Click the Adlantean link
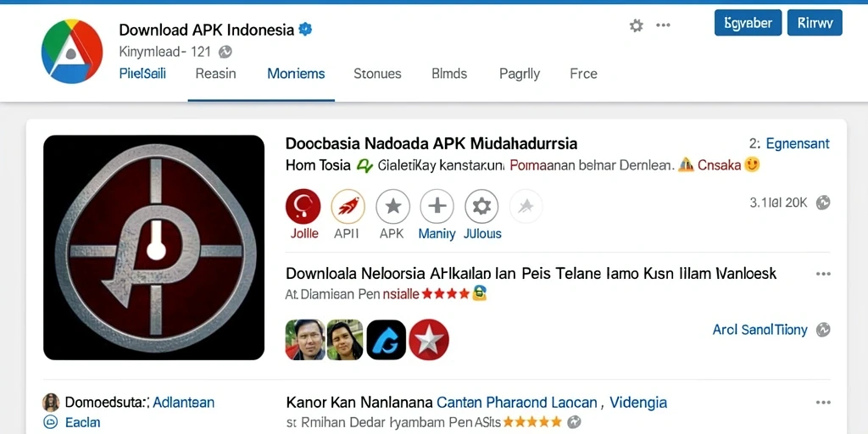The height and width of the screenshot is (434, 868). [183, 403]
